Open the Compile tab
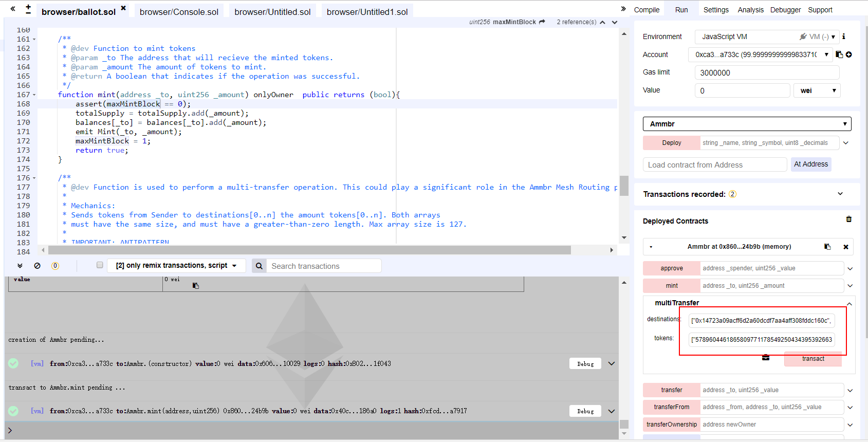The width and height of the screenshot is (868, 442). (647, 10)
